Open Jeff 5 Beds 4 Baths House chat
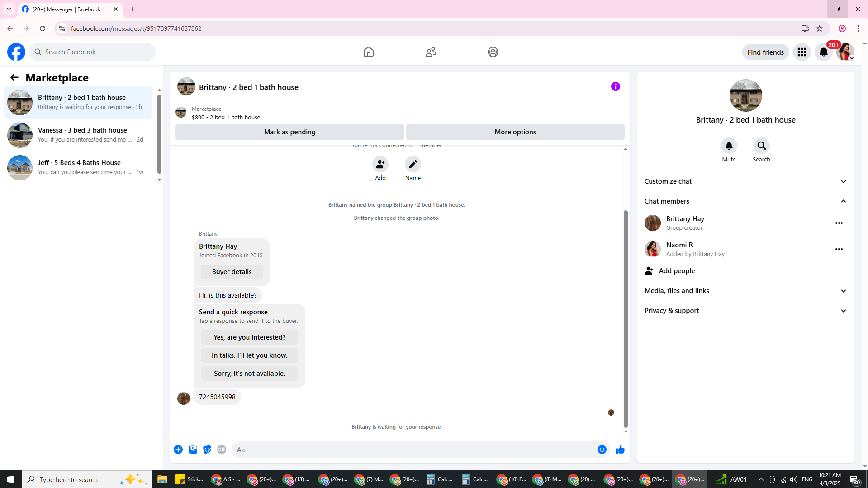This screenshot has width=868, height=488. pos(78,168)
